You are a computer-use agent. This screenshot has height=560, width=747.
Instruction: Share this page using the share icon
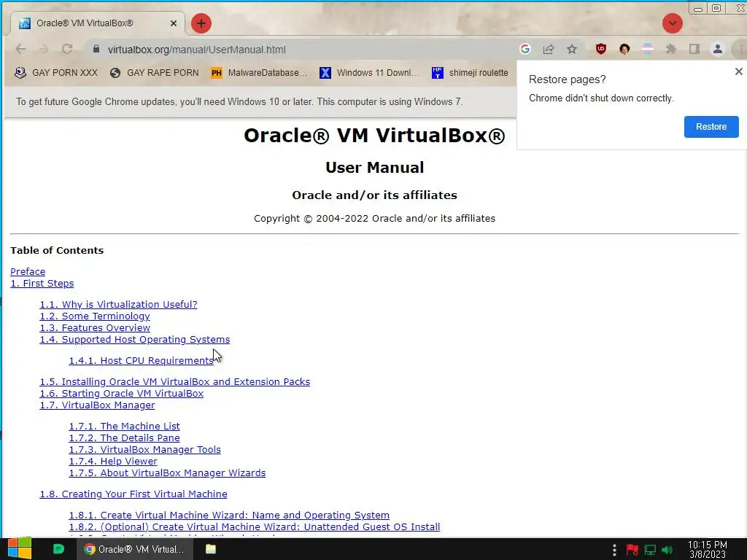pyautogui.click(x=549, y=49)
